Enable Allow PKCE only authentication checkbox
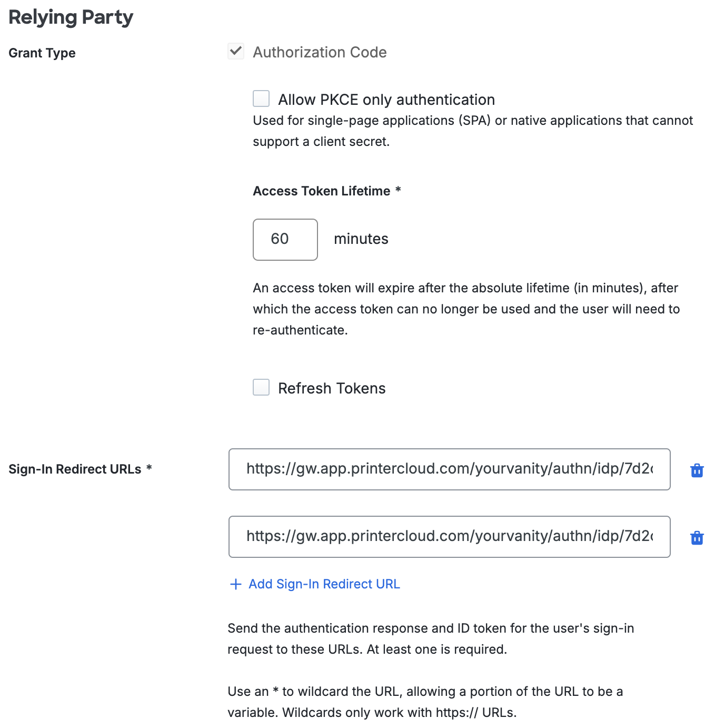This screenshot has width=715, height=728. (x=261, y=99)
